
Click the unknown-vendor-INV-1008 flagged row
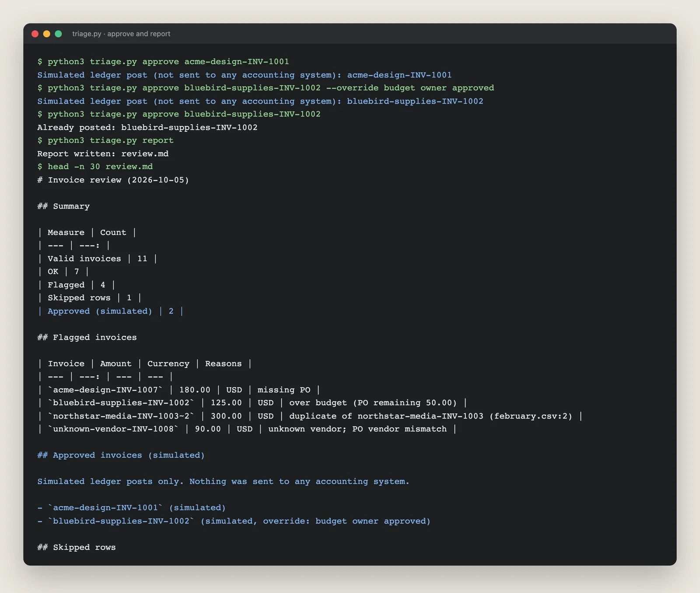(x=247, y=429)
